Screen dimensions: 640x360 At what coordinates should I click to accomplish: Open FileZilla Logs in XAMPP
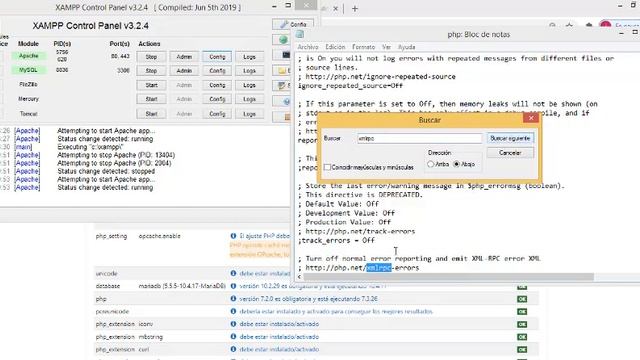point(249,85)
